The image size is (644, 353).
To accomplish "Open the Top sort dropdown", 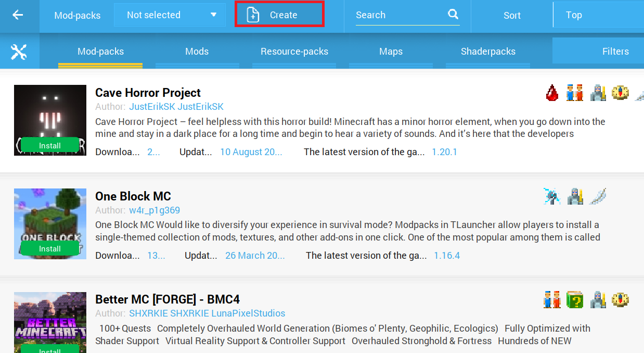I will [x=598, y=15].
